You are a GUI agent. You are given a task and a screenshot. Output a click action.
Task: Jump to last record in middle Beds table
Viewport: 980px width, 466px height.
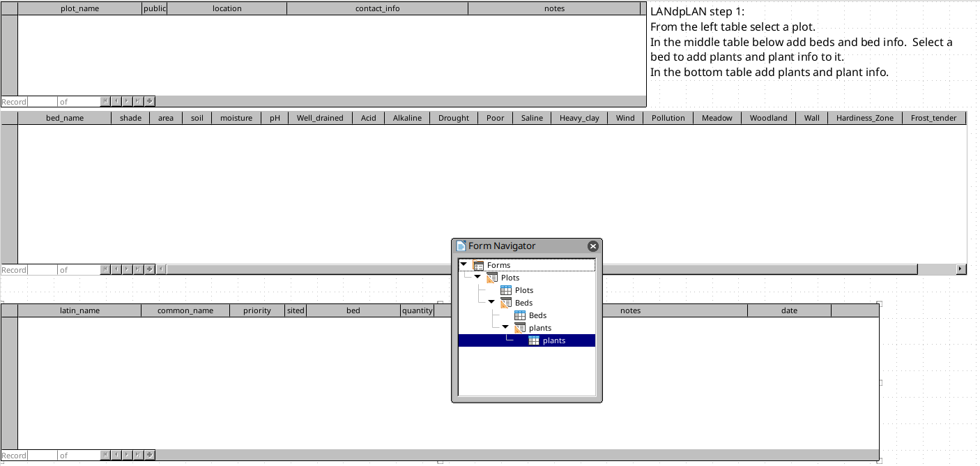coord(138,269)
